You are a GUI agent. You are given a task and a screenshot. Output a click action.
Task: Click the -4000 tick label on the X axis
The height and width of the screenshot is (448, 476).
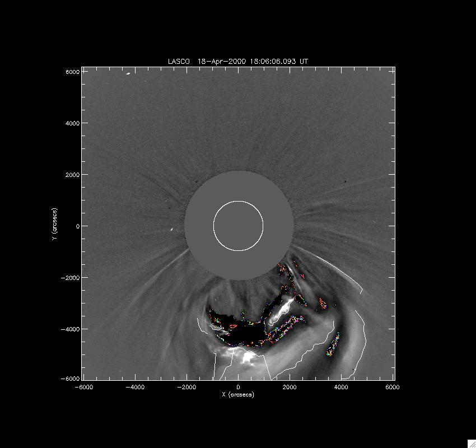(x=134, y=387)
